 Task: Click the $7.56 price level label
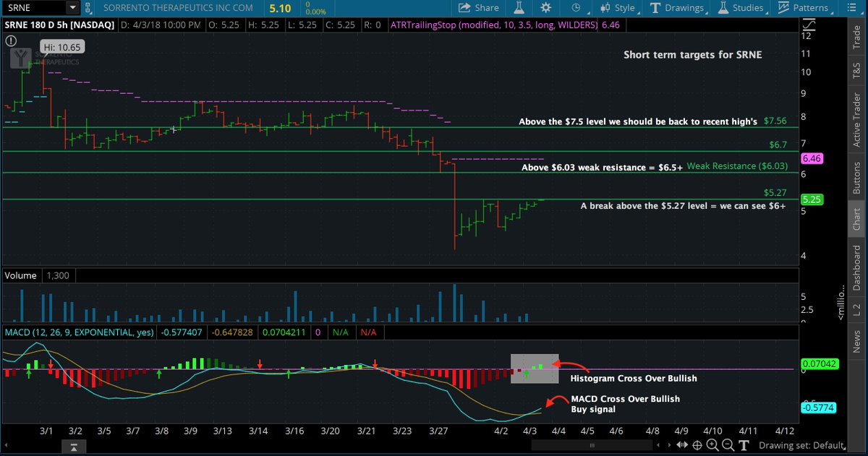point(775,121)
